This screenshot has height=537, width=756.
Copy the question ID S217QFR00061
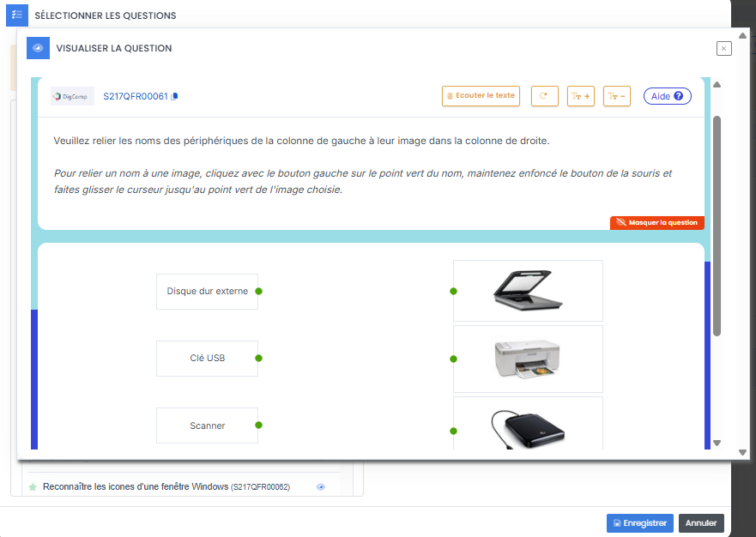174,96
